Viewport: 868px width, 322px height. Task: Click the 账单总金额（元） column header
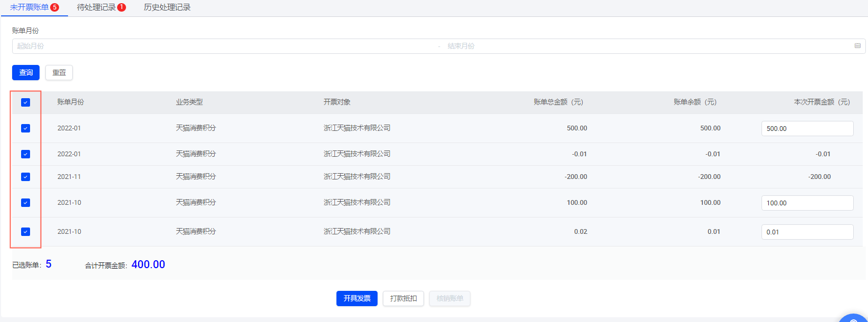pos(558,102)
